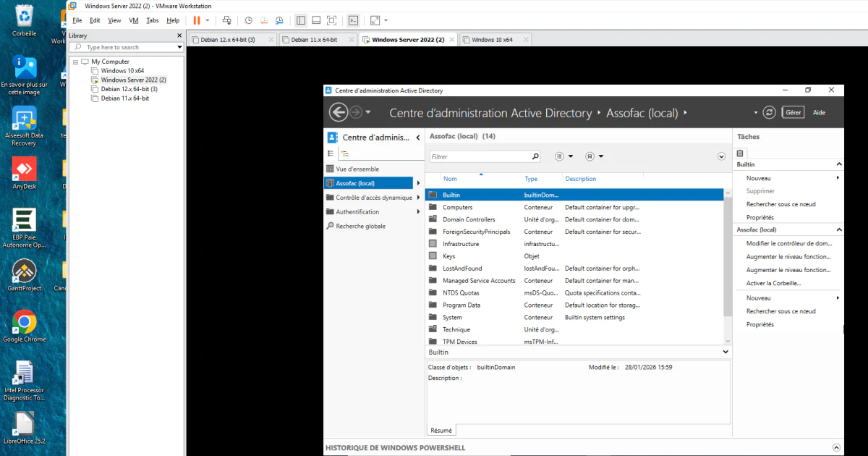This screenshot has height=456, width=868.
Task: Open Intel Processor Diagnostic Tool icon
Action: (x=24, y=381)
